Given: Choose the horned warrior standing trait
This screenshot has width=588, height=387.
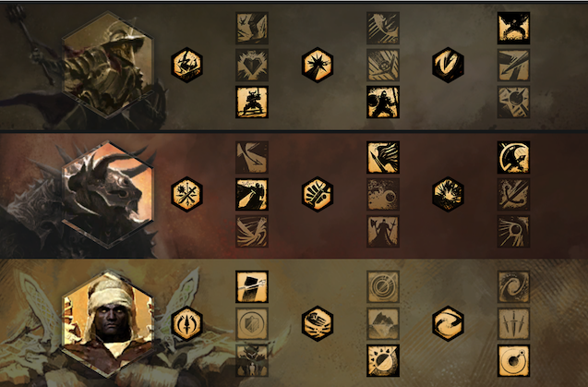Looking at the screenshot, I should (252, 103).
